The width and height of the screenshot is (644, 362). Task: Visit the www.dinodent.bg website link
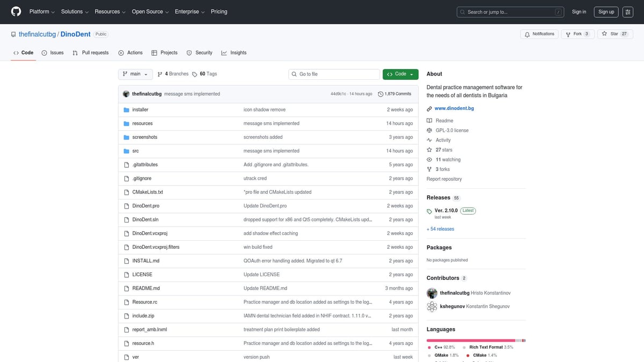click(x=454, y=108)
